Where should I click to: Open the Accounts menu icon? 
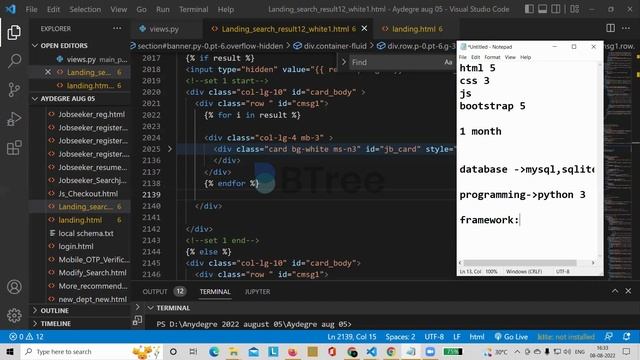pyautogui.click(x=14, y=287)
